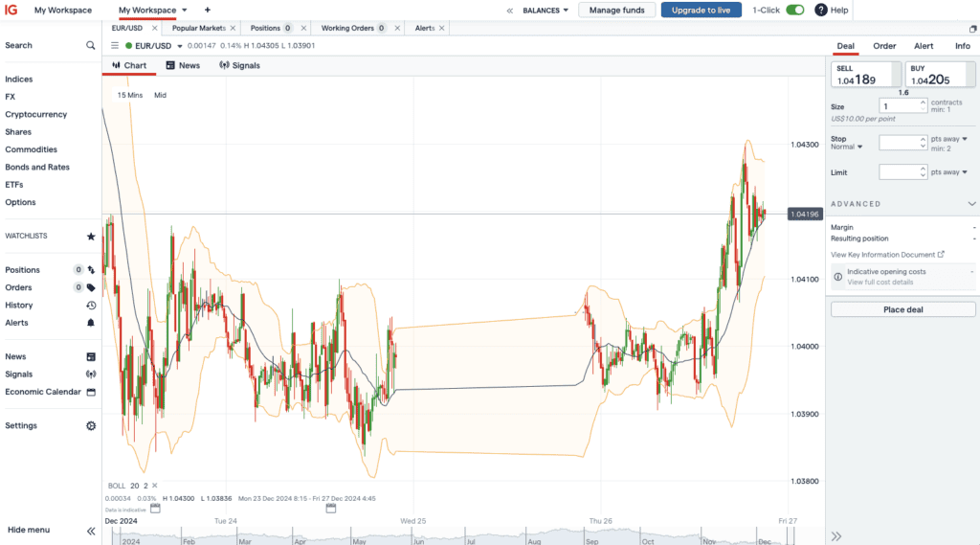This screenshot has width=980, height=545.
Task: Close the Popular Markets tab
Action: 233,29
